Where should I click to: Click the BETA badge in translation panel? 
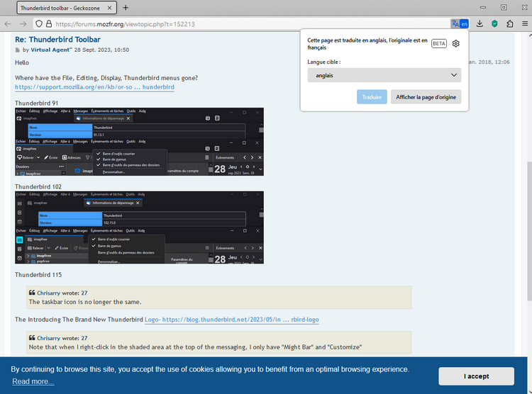click(438, 43)
